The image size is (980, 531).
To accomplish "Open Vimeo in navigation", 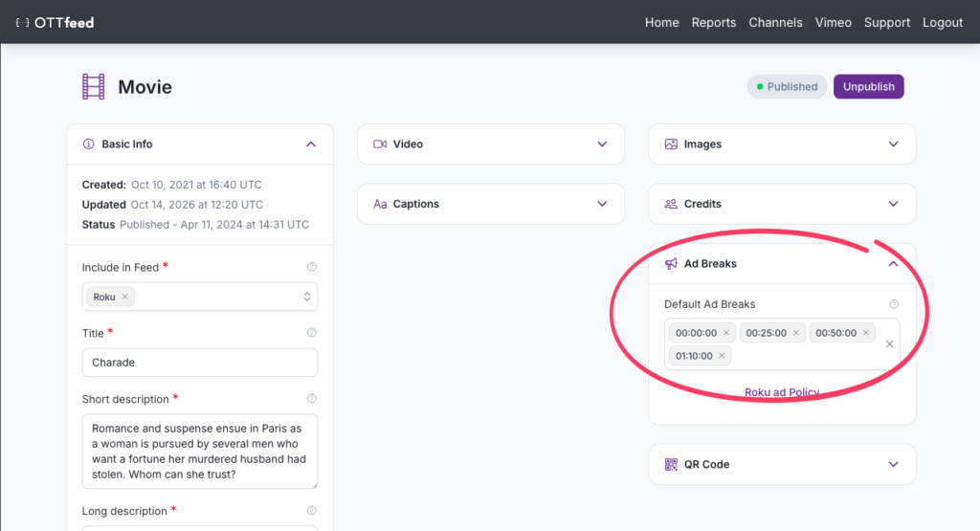I will [834, 23].
